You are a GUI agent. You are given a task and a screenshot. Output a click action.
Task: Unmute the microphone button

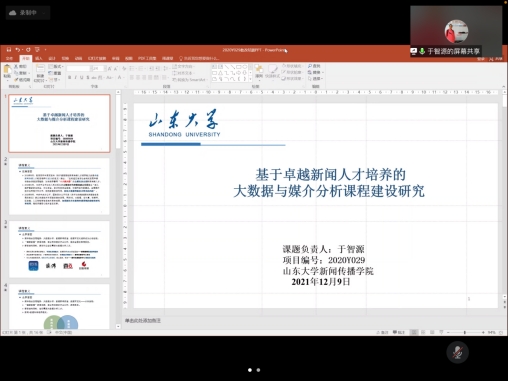pyautogui.click(x=458, y=352)
